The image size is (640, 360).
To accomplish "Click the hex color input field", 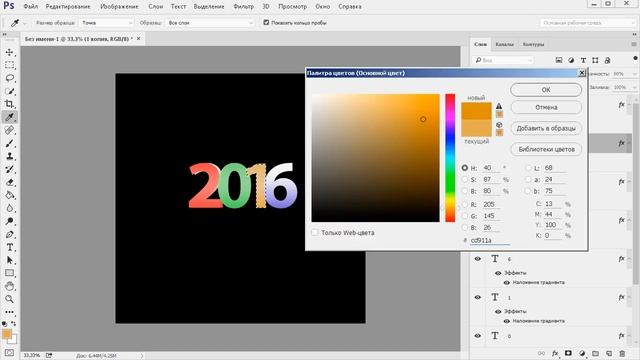I will (x=489, y=240).
